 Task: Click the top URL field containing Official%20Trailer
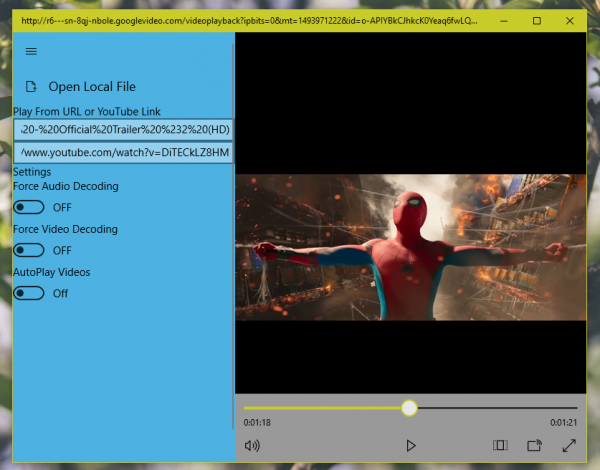point(123,130)
